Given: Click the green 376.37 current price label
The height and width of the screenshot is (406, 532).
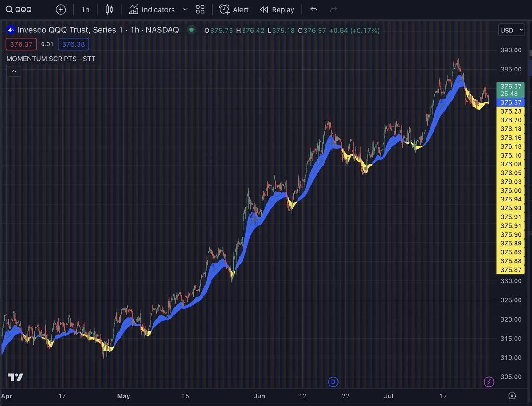Looking at the screenshot, I should [511, 86].
